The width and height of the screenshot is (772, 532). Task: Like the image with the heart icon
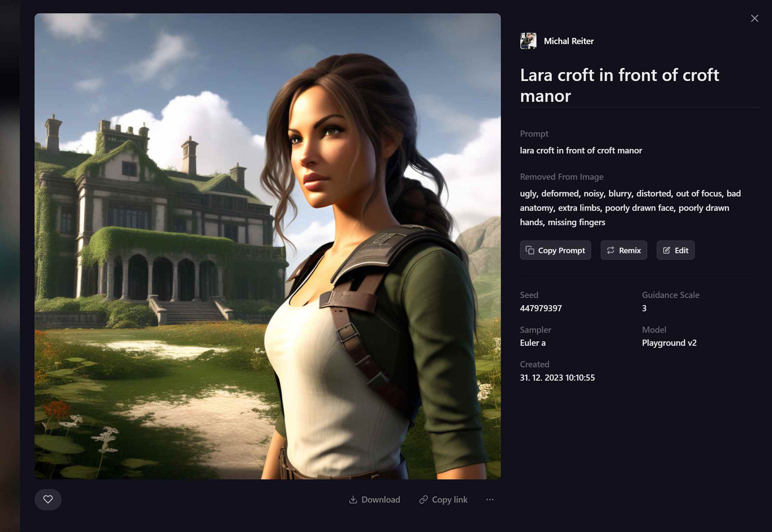(48, 499)
